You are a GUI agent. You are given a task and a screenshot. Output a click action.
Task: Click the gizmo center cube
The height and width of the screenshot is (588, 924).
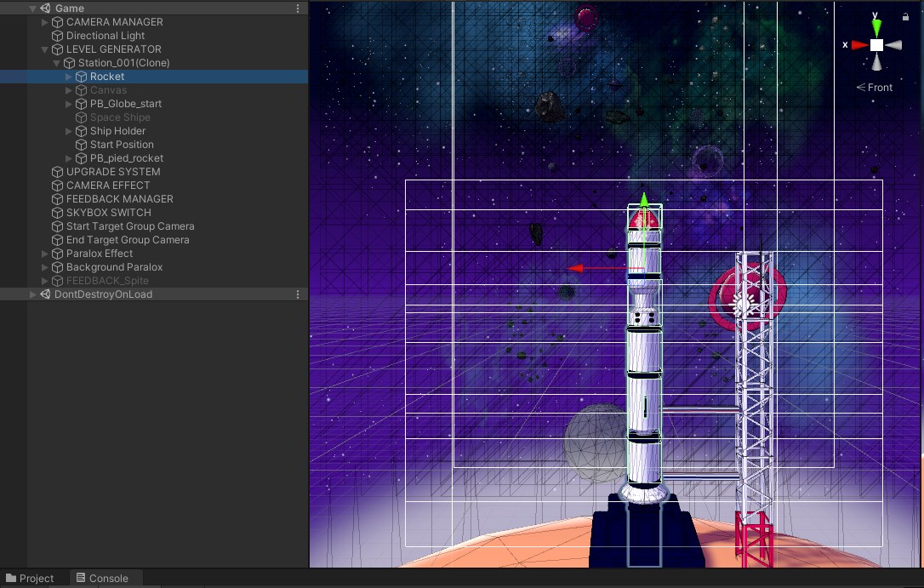(x=877, y=45)
